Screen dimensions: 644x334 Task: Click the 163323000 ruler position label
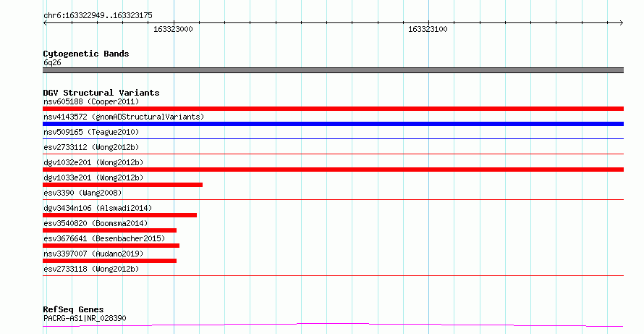[174, 30]
